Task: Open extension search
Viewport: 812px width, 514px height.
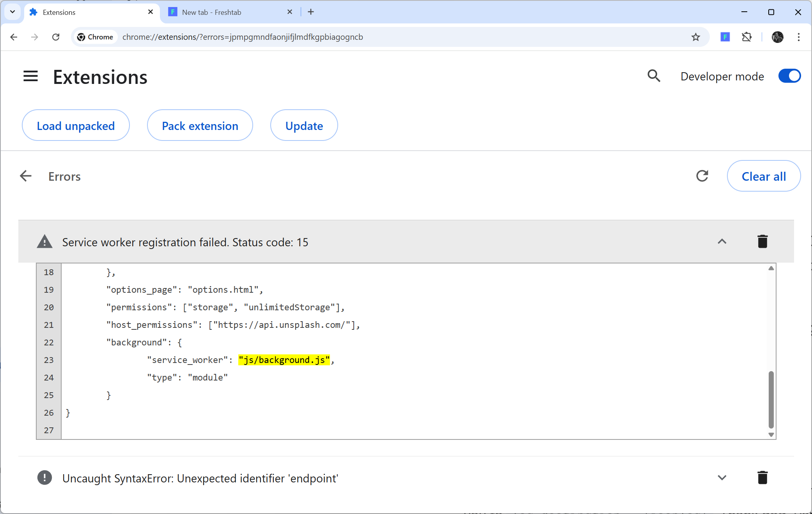Action: click(x=654, y=76)
